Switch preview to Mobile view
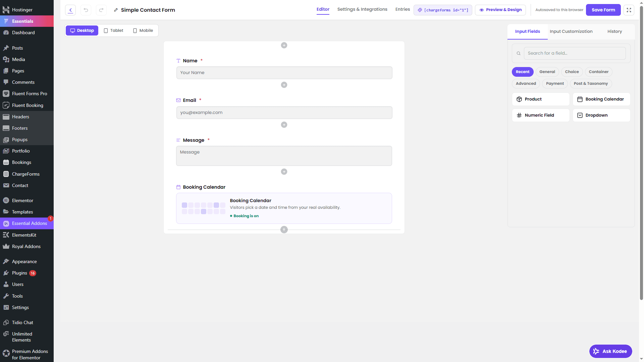 pos(143,31)
